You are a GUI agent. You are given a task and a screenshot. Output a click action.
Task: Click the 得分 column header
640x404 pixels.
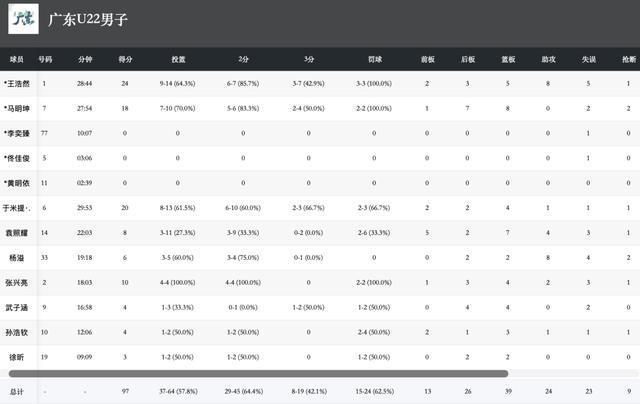pyautogui.click(x=125, y=59)
